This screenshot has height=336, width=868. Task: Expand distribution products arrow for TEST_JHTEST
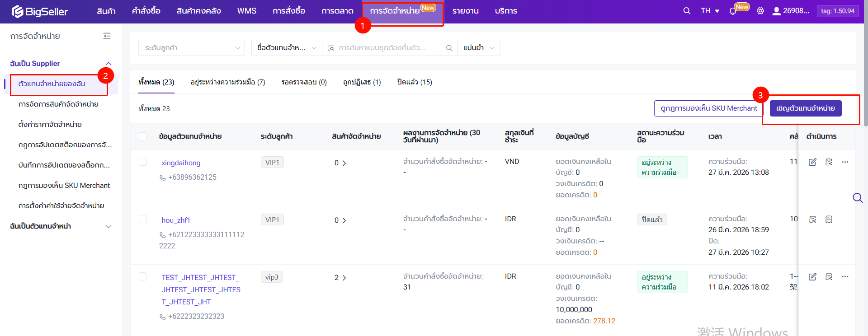[344, 278]
